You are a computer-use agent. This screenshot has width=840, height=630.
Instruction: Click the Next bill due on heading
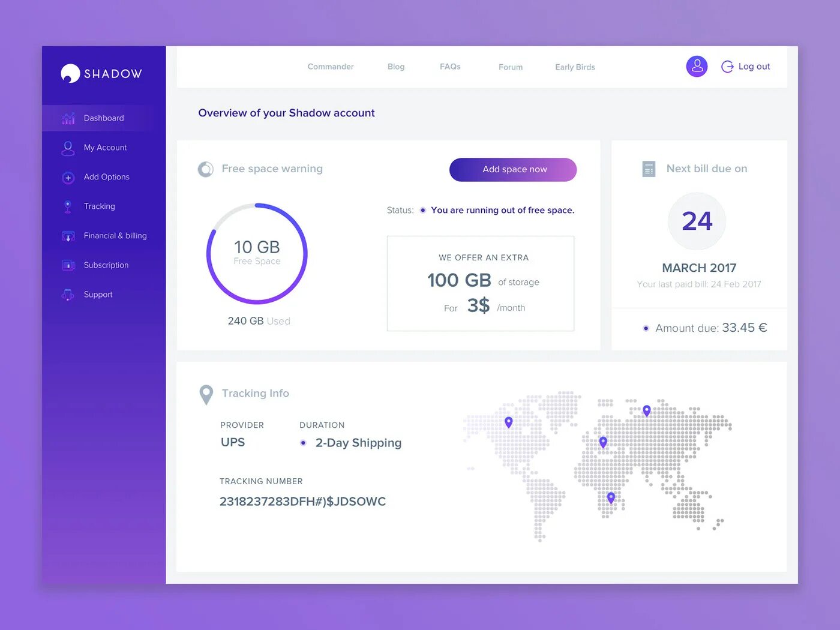707,169
